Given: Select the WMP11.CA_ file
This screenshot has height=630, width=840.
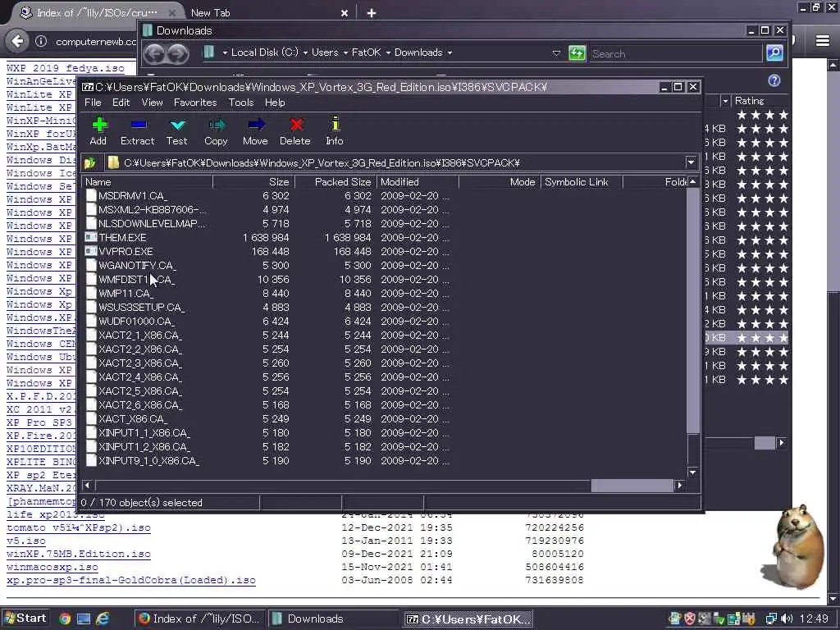Looking at the screenshot, I should (x=126, y=293).
